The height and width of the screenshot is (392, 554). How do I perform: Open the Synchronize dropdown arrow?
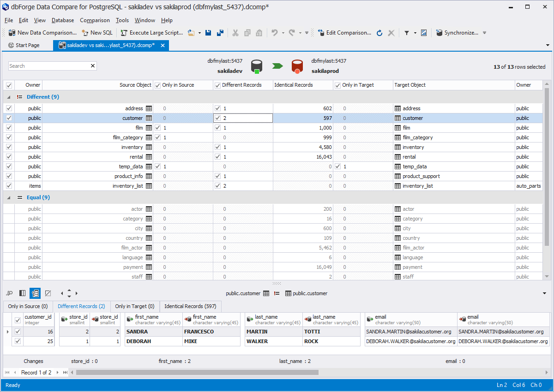[484, 33]
